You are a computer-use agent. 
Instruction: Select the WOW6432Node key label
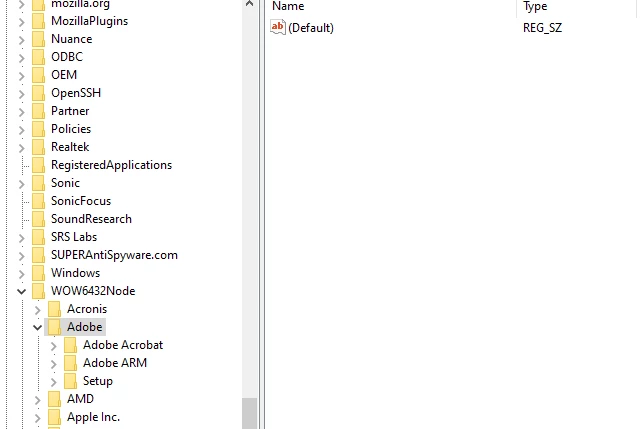tap(93, 291)
